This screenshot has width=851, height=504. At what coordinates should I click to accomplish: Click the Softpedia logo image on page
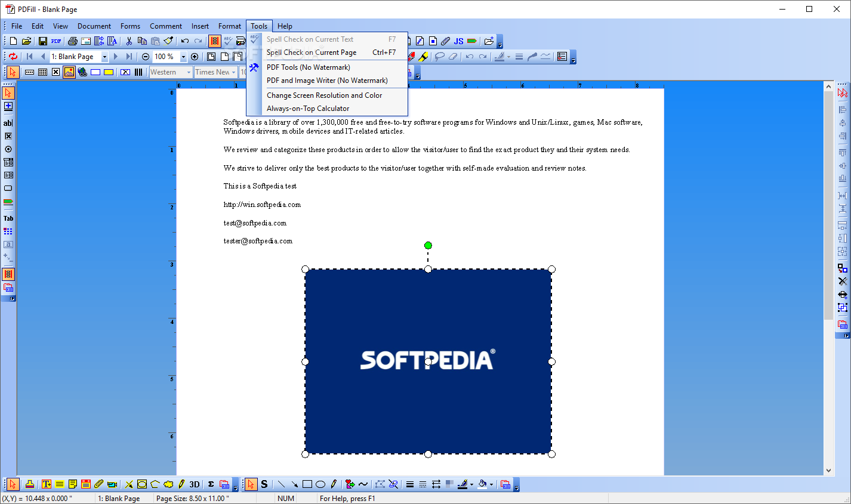(x=428, y=361)
